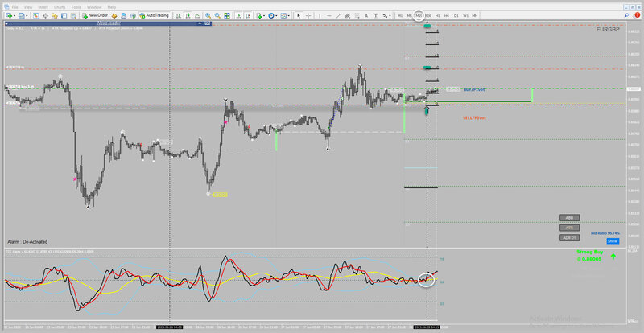Screen dimensions: 644x333
Task: Select the crosshair cursor tool
Action: (308, 15)
